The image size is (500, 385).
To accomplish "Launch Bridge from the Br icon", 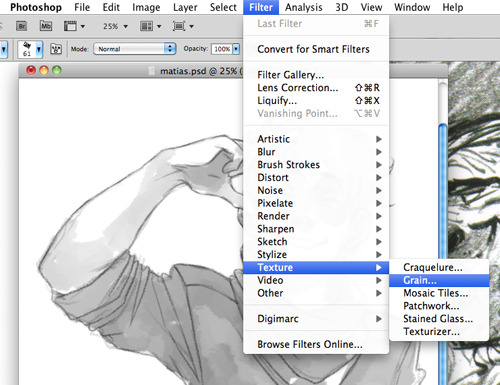I will tap(22, 26).
